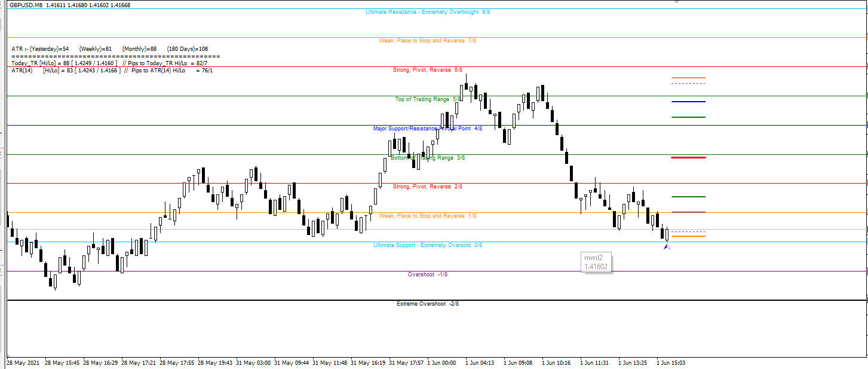
Task: Click the chart shift triangle on the top edge
Action: click(676, 2)
